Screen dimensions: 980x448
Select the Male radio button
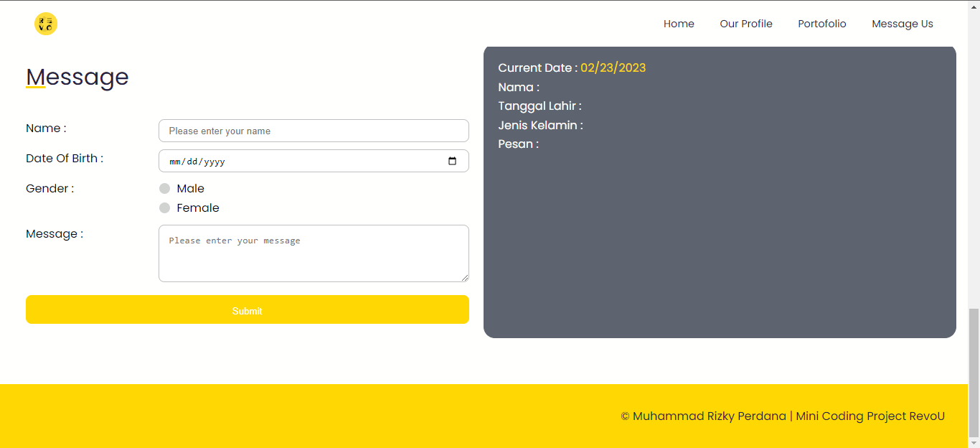(x=164, y=188)
